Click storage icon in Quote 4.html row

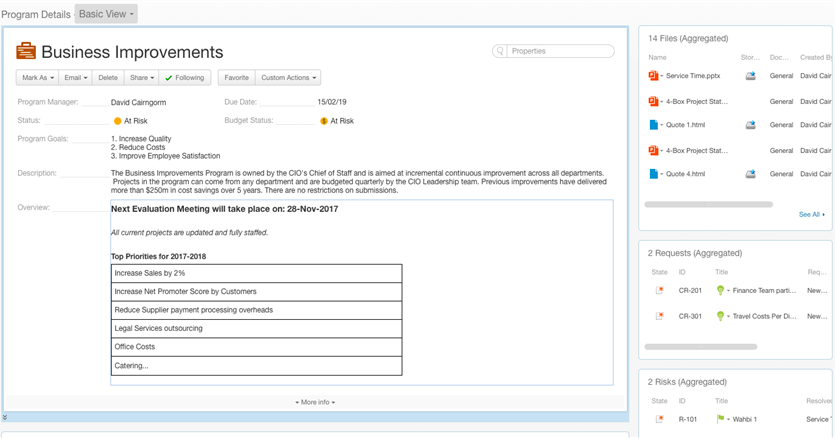pos(750,174)
